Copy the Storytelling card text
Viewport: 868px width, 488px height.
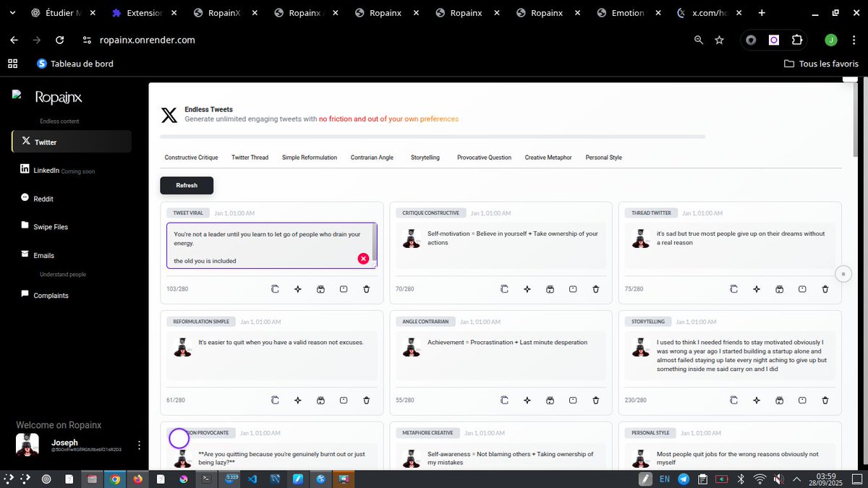tap(733, 401)
